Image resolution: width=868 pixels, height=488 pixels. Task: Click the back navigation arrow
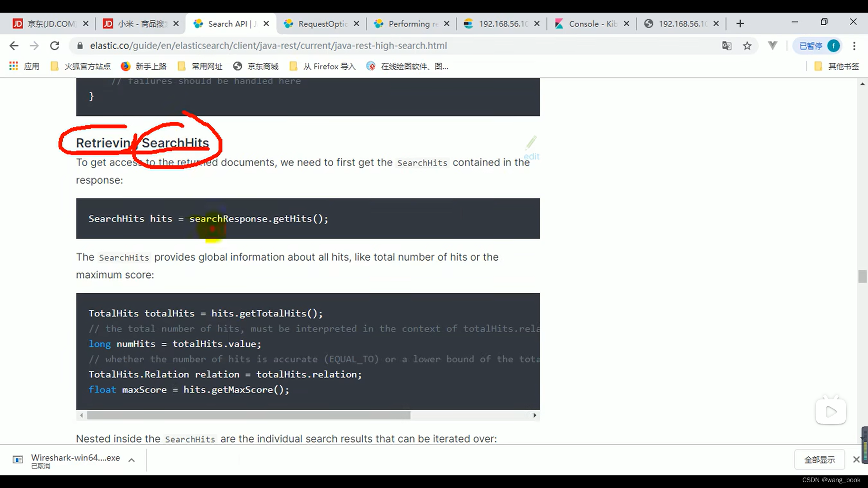tap(14, 45)
